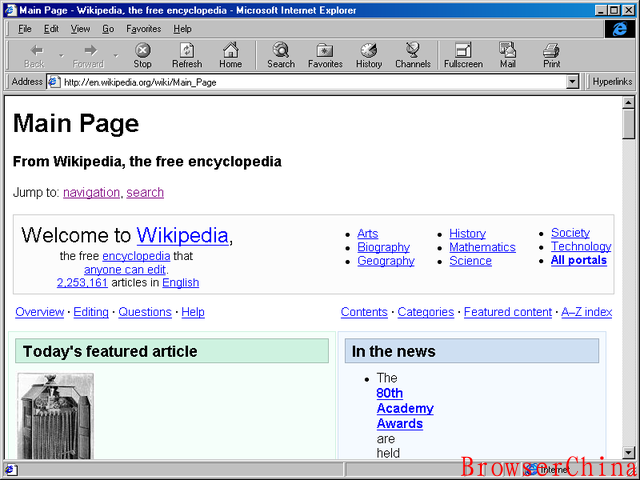Open the large Wikipedia link

point(182,236)
